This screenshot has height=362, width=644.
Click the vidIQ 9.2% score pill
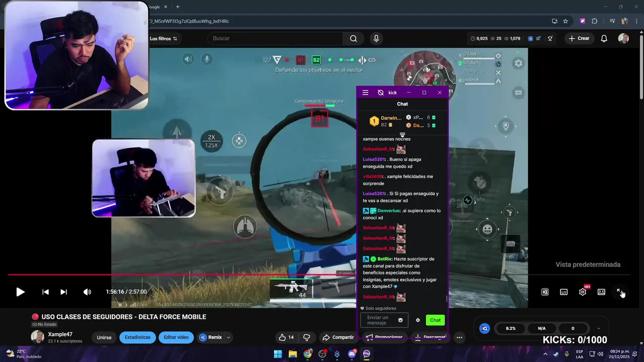point(511,328)
